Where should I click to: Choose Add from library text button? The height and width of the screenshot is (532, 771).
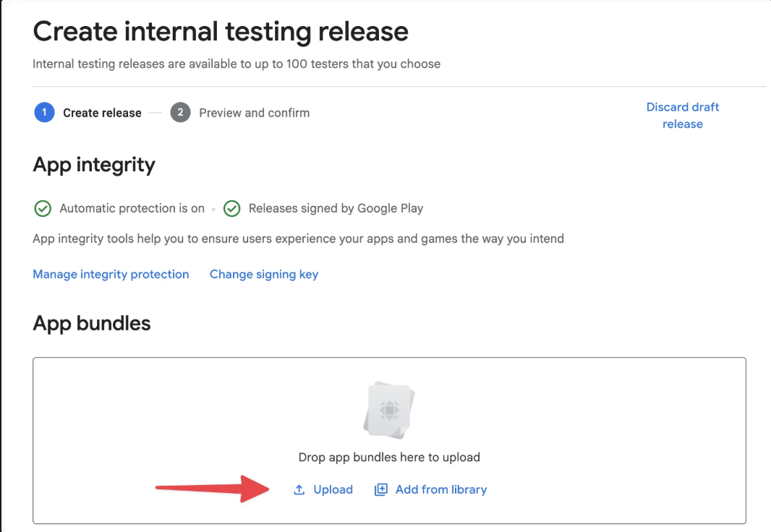point(440,490)
